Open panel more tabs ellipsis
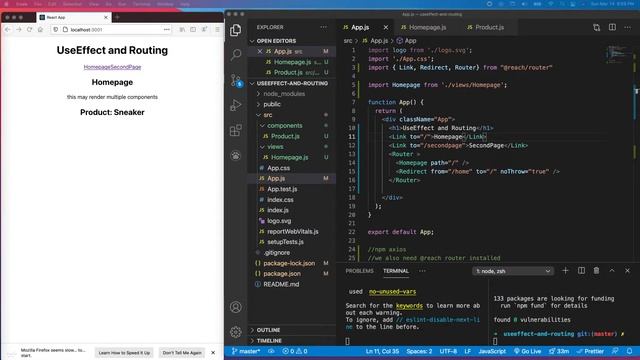 coord(422,271)
